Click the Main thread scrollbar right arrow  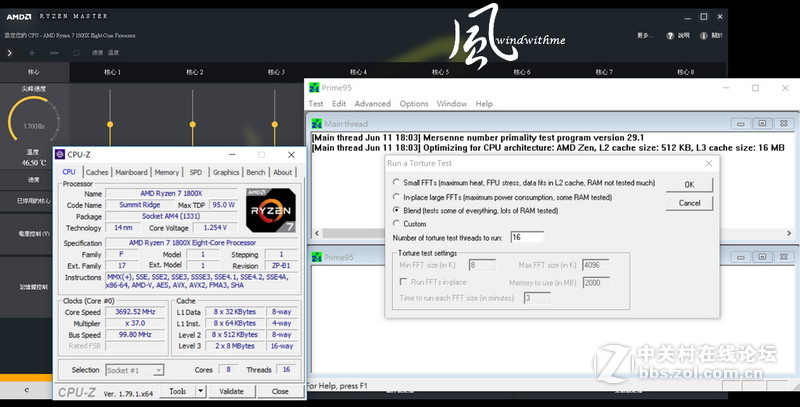(x=789, y=233)
